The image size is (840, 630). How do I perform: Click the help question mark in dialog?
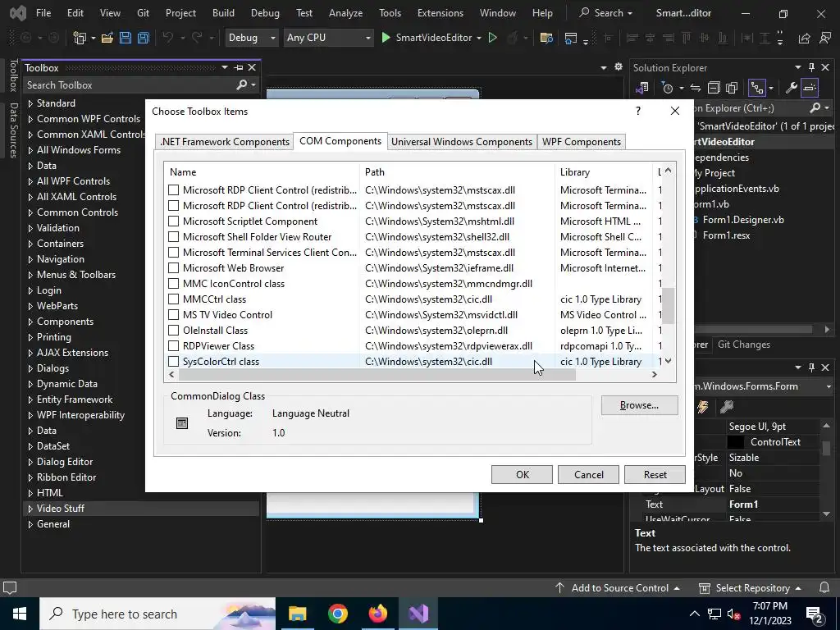pos(637,111)
